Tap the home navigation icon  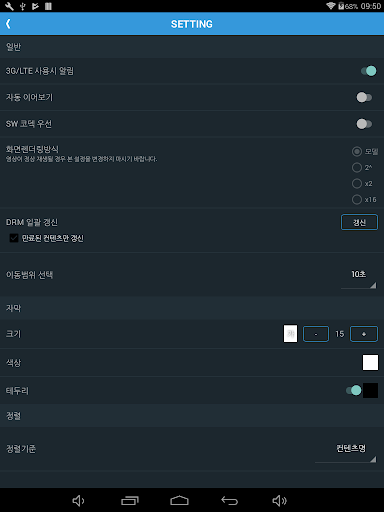coord(179,500)
